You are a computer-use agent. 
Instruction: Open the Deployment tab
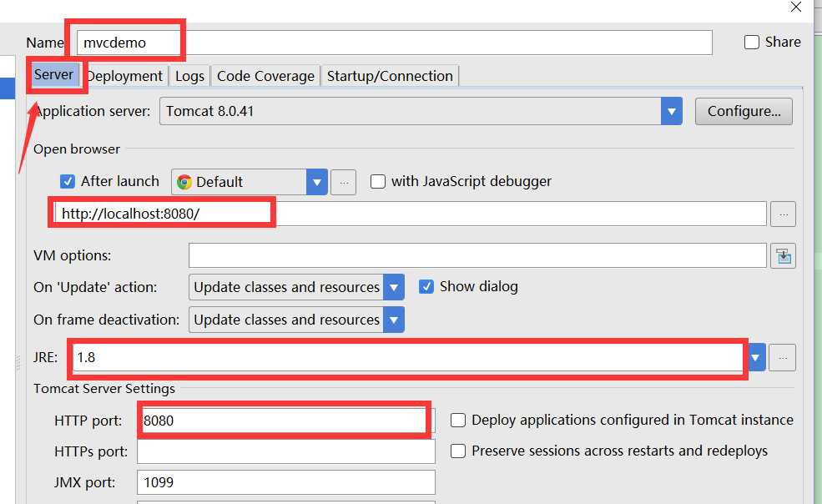click(125, 76)
